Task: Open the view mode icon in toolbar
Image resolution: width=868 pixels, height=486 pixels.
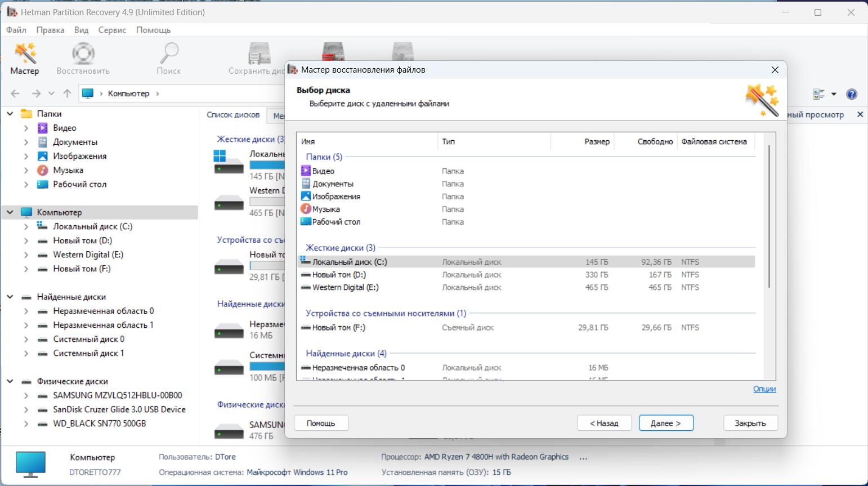Action: click(819, 94)
